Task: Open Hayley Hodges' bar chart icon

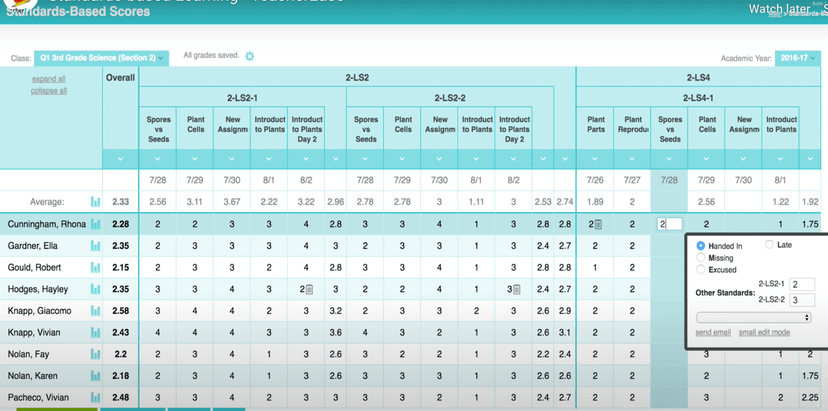Action: pyautogui.click(x=96, y=289)
